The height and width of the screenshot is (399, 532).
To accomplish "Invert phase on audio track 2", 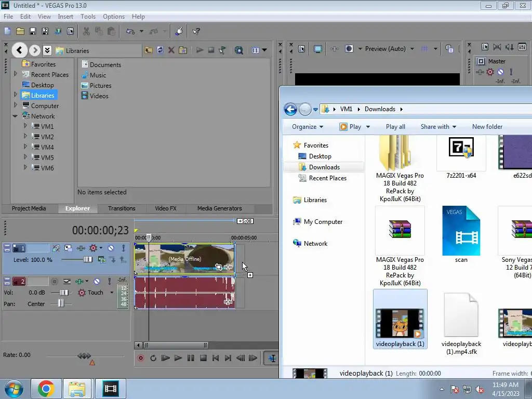I will click(67, 281).
